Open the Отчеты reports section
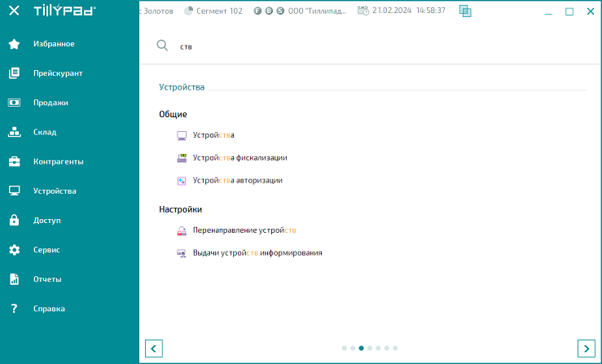This screenshot has height=364, width=602. point(47,279)
